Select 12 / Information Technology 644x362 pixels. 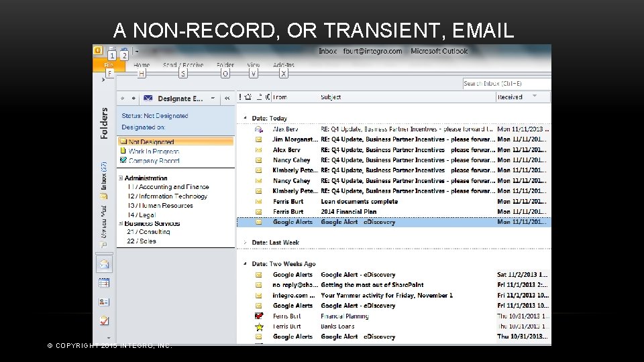click(x=167, y=196)
